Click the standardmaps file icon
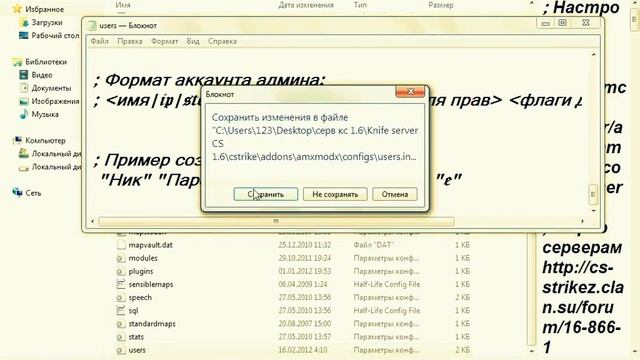Image resolution: width=640 pixels, height=360 pixels. 121,324
